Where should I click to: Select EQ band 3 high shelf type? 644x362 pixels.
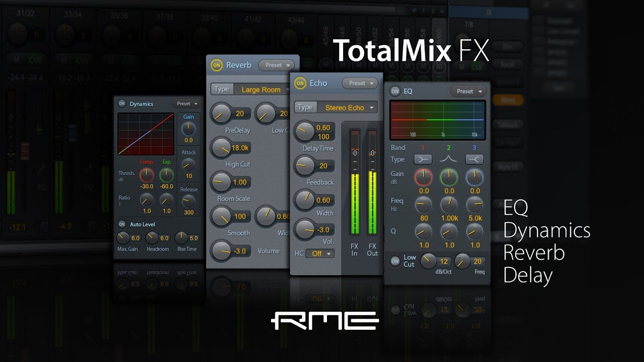click(474, 159)
